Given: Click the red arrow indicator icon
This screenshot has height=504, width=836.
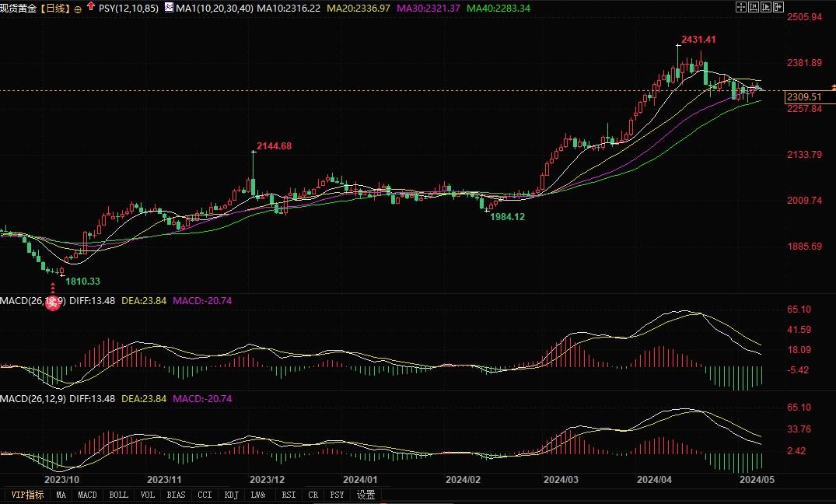Looking at the screenshot, I should coord(90,7).
